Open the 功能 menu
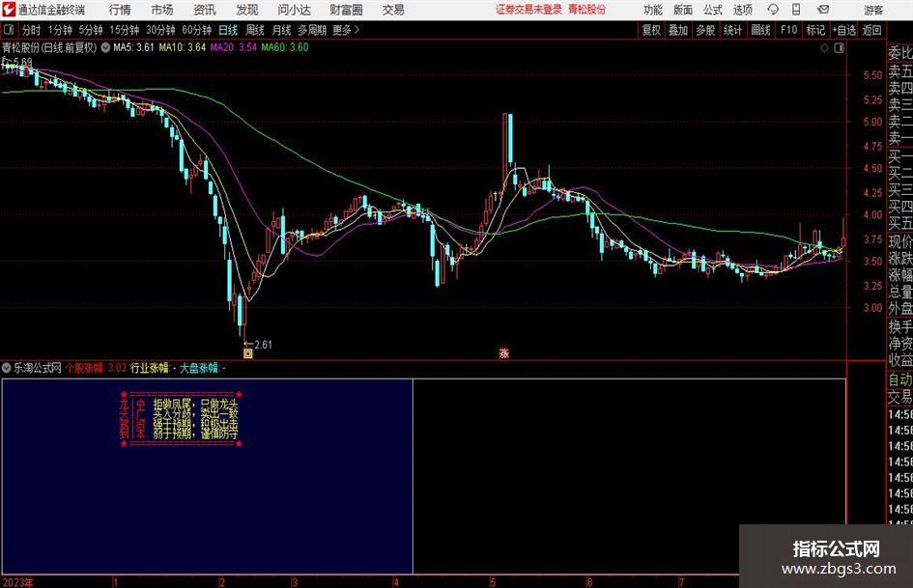Screen dimensions: 913x588 (653, 10)
